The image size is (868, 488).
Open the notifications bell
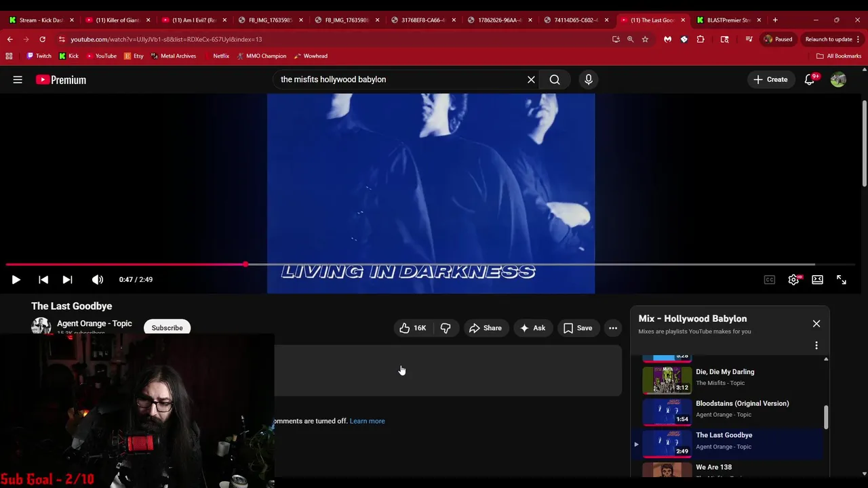tap(810, 80)
